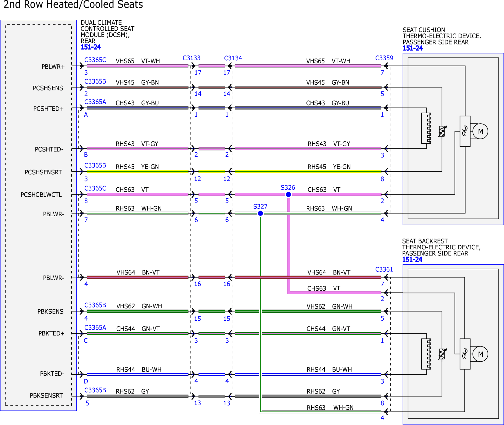Click the S326 splice label
504x425 pixels.
288,188
